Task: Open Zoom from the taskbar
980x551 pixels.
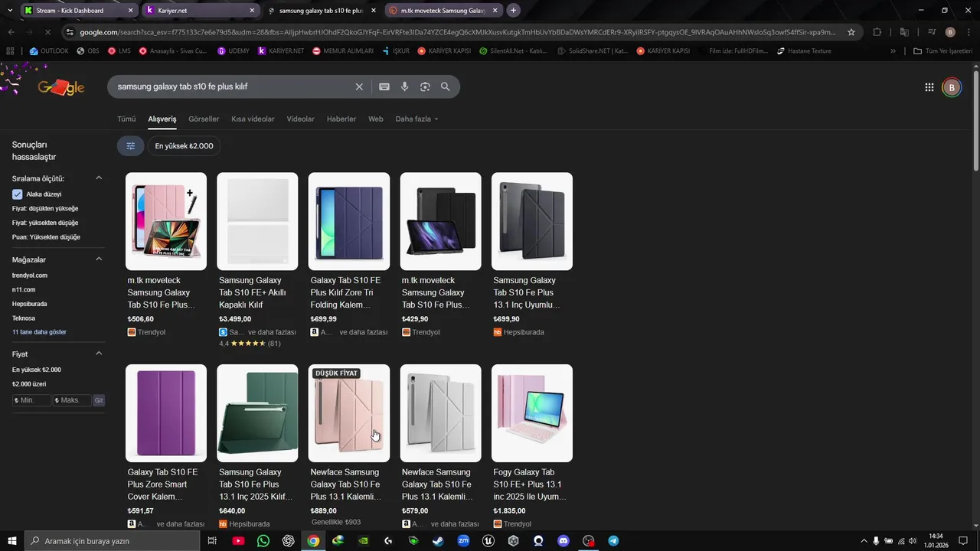Action: [x=463, y=541]
